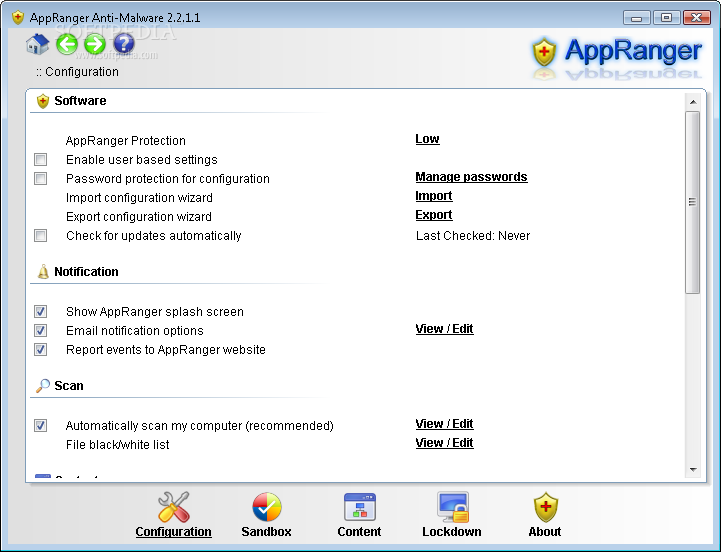Click the ':: Configuration' breadcrumb text
This screenshot has height=552, width=721.
pyautogui.click(x=77, y=72)
